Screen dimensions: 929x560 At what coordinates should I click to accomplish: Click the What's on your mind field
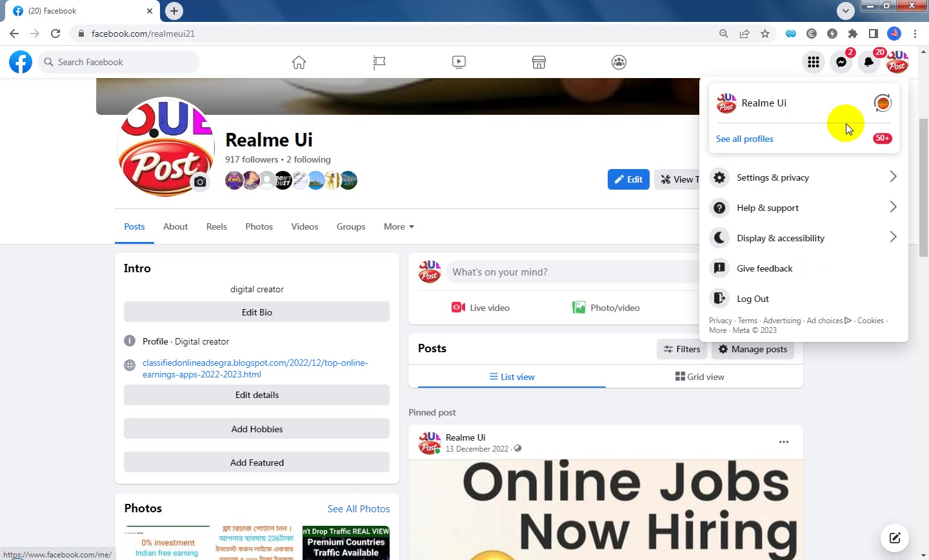click(x=574, y=272)
